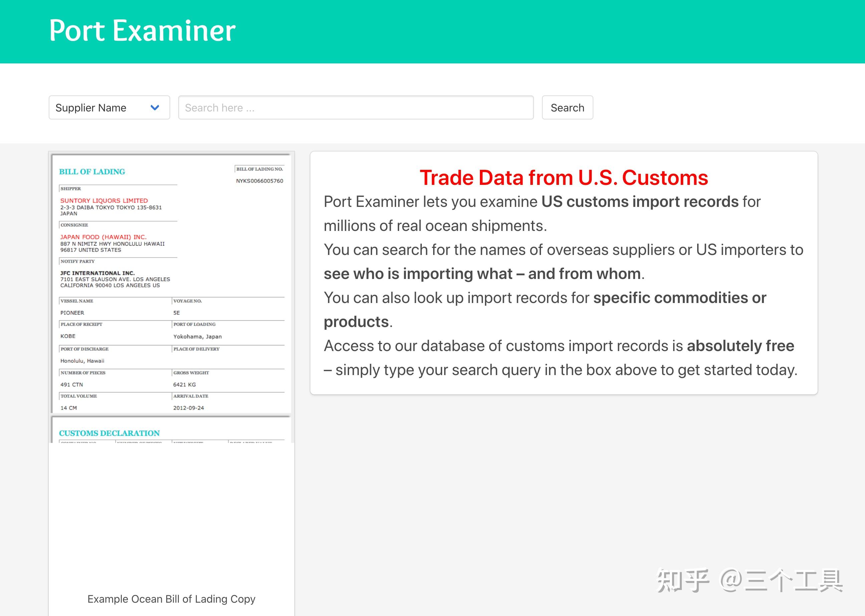Click the BILL OF LADING title in document

tap(92, 172)
